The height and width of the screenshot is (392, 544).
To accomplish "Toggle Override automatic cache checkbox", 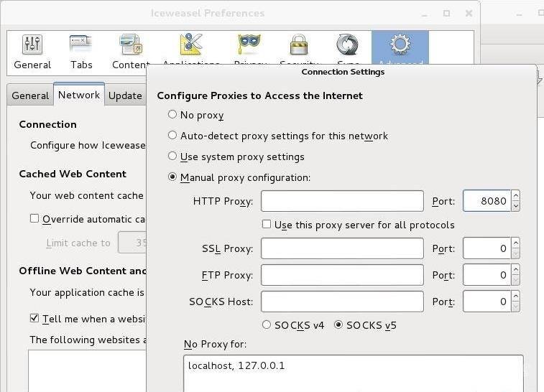I will (x=34, y=218).
